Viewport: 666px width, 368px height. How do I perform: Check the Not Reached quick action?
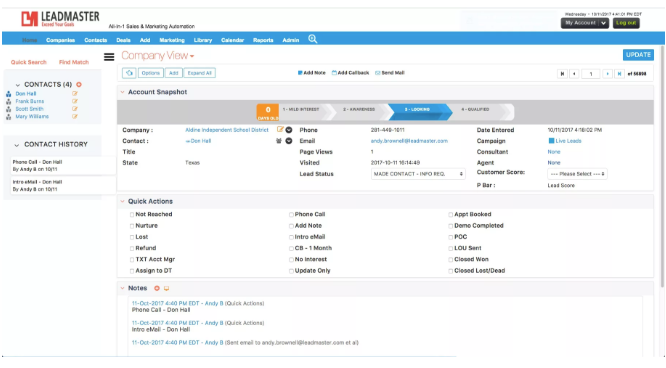132,215
